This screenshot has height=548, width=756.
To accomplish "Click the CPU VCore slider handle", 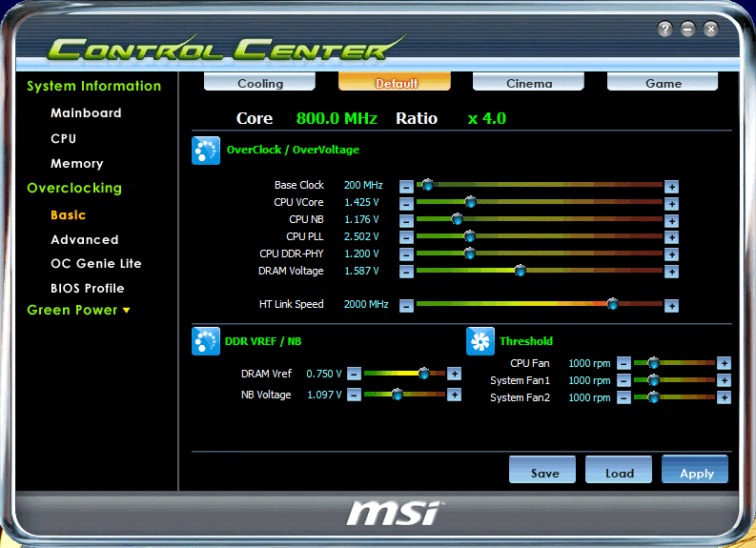I will point(471,202).
